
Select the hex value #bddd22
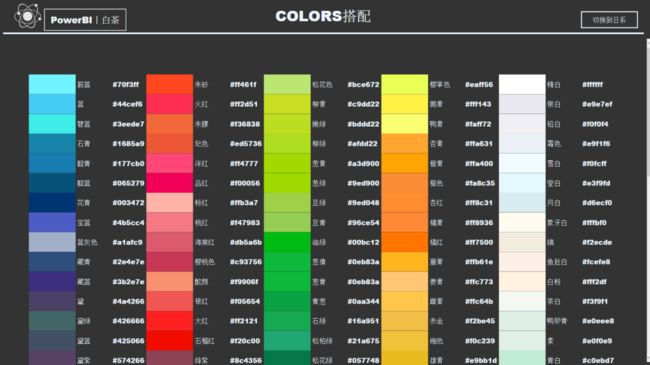363,124
